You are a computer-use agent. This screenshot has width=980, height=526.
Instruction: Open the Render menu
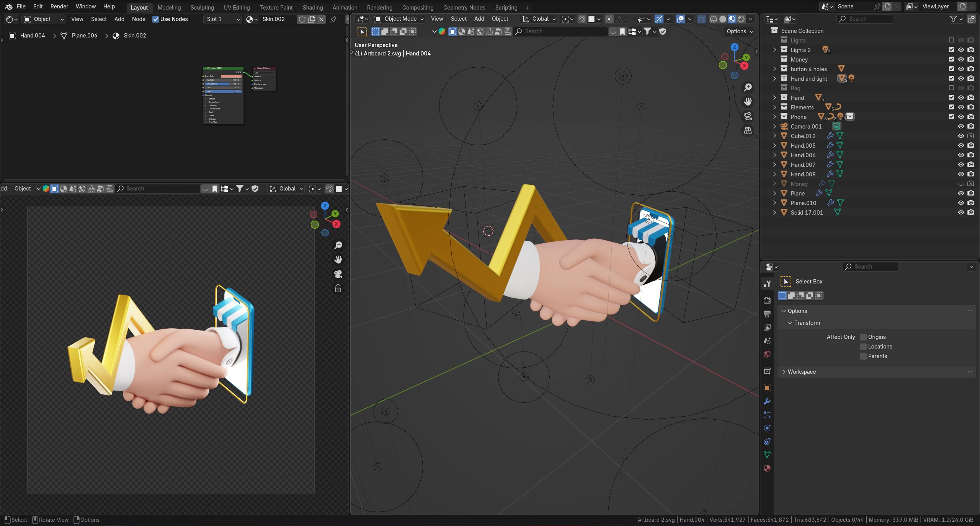tap(59, 7)
